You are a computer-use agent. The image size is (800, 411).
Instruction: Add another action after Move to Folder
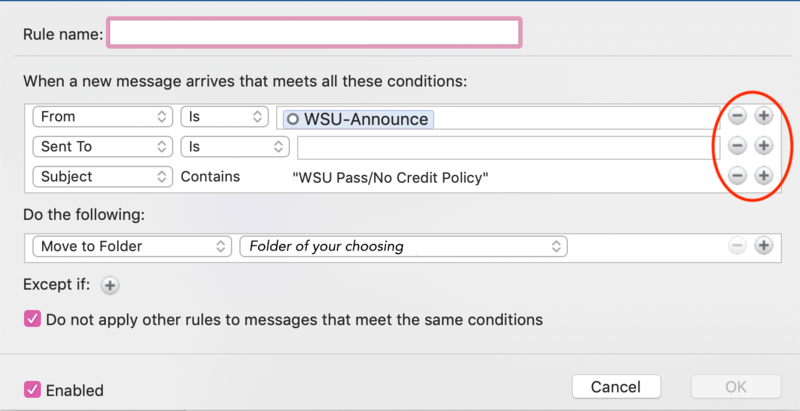pyautogui.click(x=763, y=245)
